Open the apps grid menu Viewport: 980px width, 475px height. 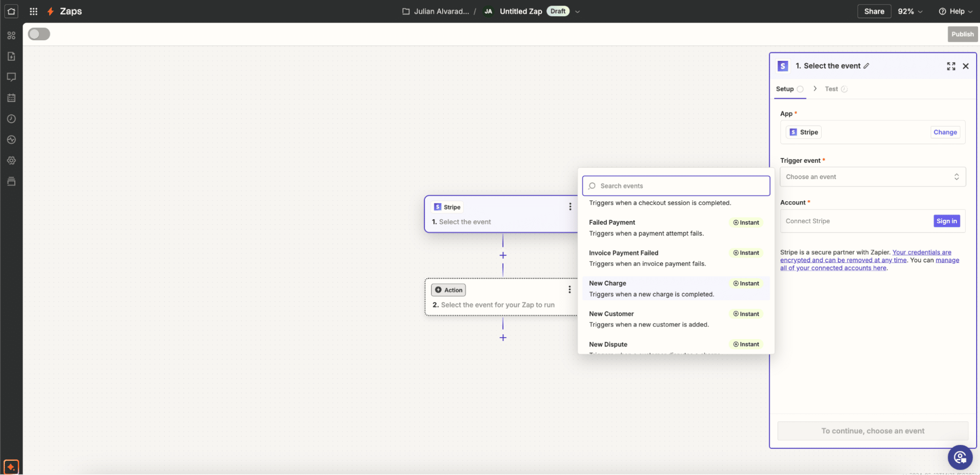click(33, 11)
